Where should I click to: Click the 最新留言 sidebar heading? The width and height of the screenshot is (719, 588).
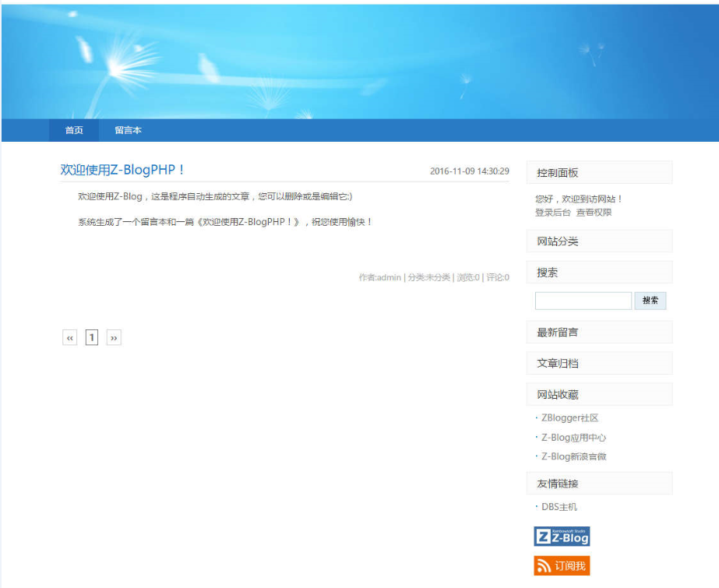pos(558,332)
